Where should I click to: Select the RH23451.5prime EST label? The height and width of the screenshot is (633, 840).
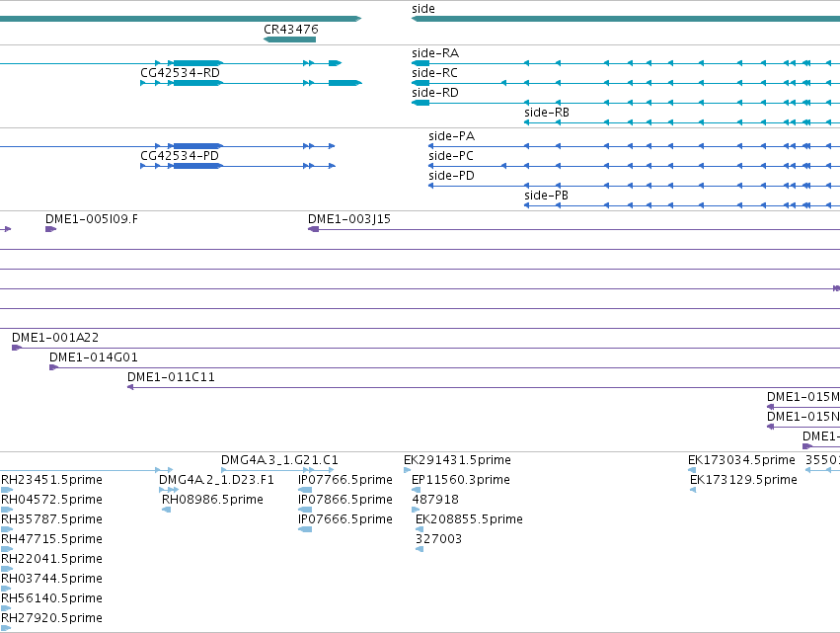tap(51, 480)
